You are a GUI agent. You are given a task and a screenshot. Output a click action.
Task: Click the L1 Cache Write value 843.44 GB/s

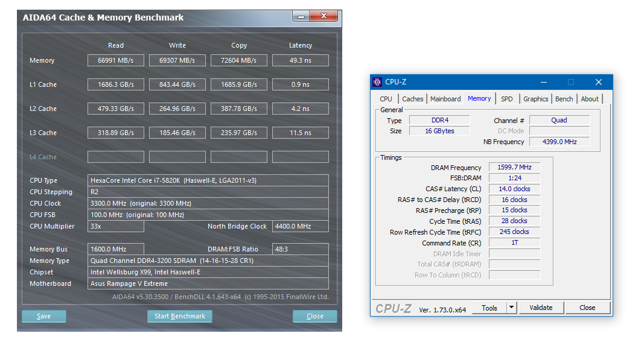click(177, 84)
